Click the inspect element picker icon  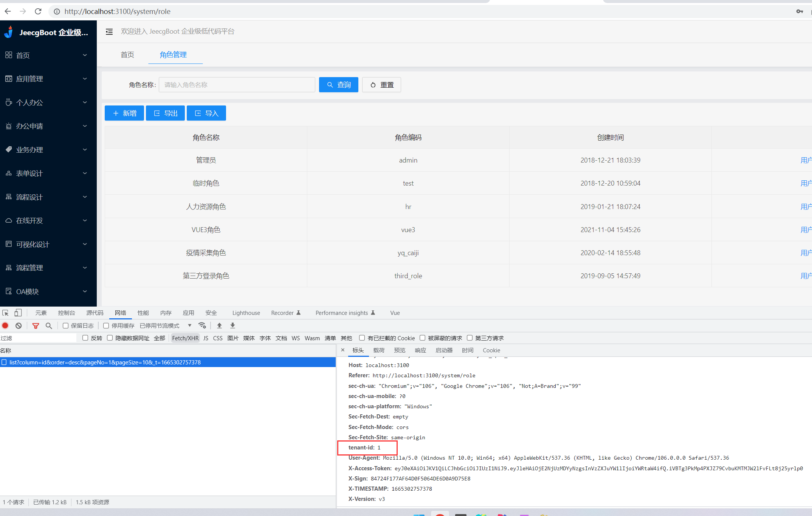coord(5,313)
